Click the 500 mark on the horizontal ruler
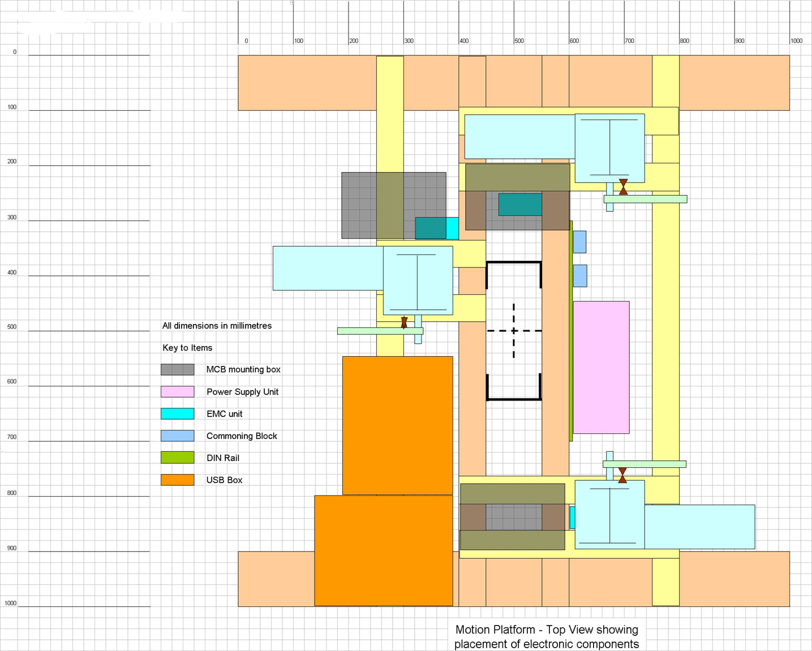 (x=518, y=41)
